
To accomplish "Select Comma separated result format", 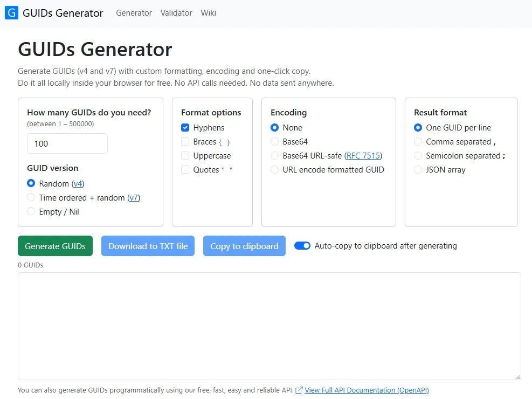I will tap(418, 141).
